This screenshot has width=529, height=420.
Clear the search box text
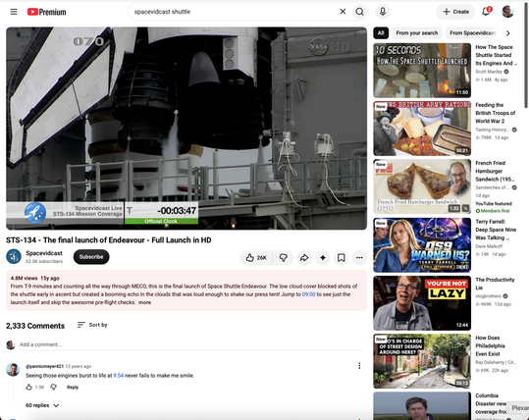point(343,12)
